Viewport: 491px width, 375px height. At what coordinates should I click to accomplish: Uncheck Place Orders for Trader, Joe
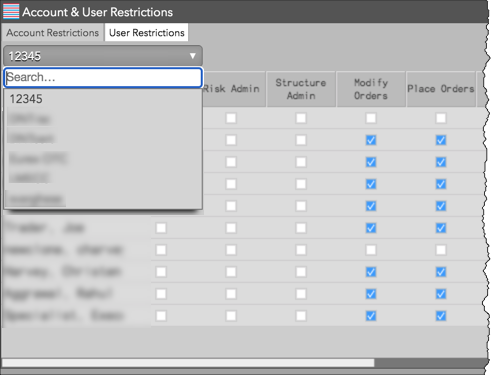pos(441,228)
